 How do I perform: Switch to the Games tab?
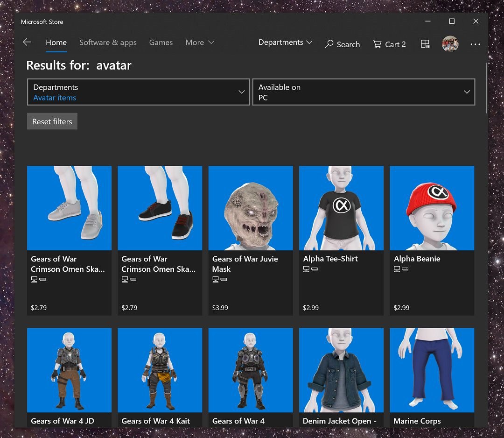tap(161, 42)
